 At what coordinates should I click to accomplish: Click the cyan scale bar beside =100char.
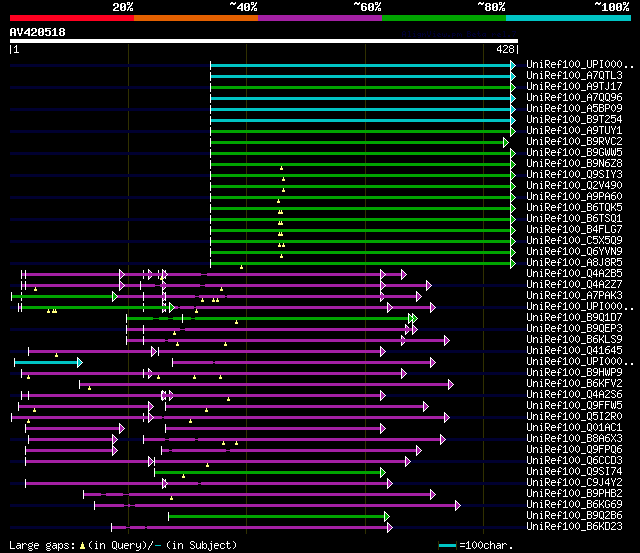tap(447, 545)
